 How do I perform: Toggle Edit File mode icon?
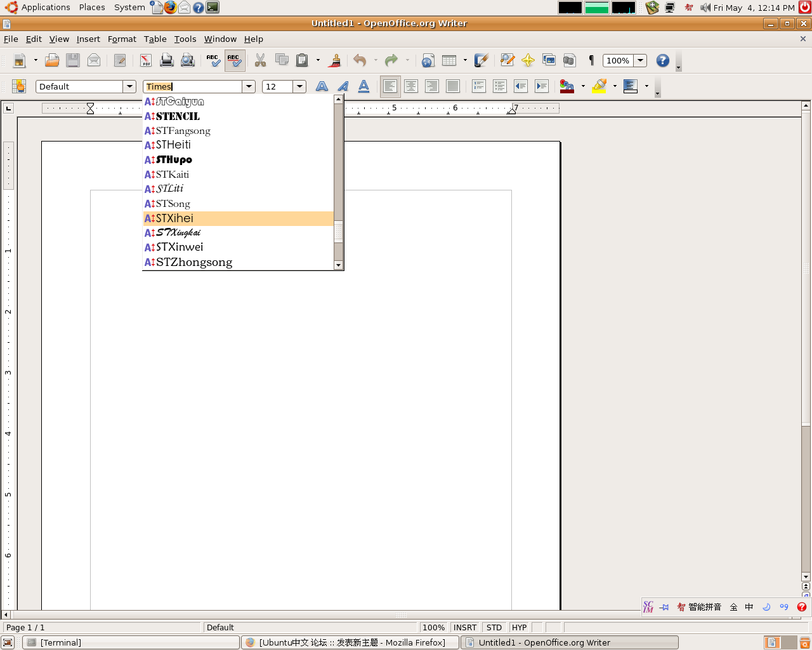click(120, 60)
